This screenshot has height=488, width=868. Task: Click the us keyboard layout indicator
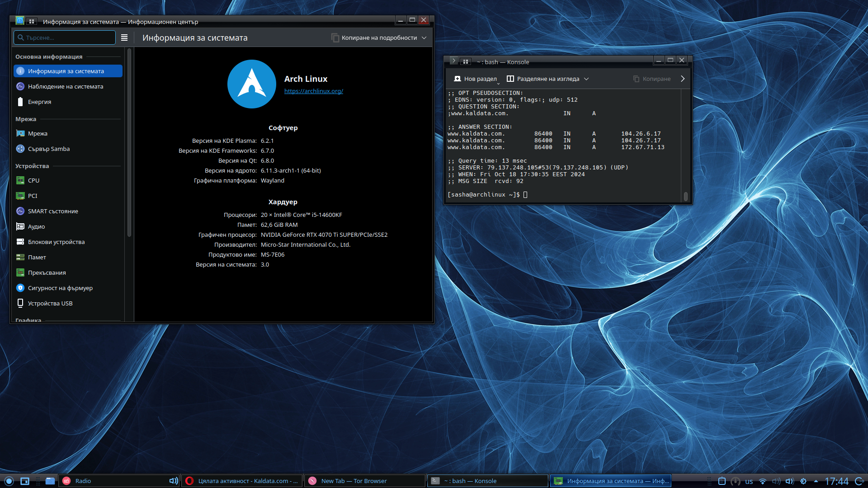749,481
